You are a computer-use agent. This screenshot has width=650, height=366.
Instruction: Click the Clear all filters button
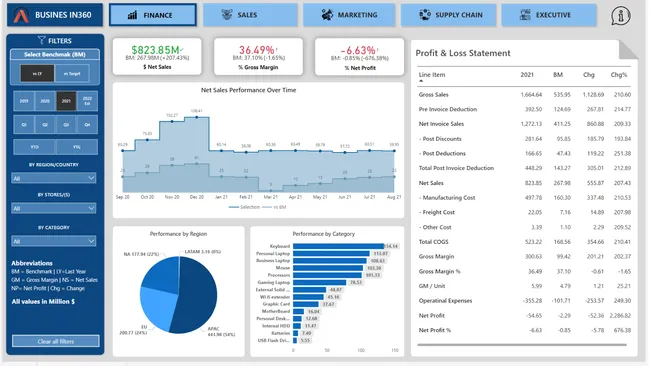coord(56,341)
